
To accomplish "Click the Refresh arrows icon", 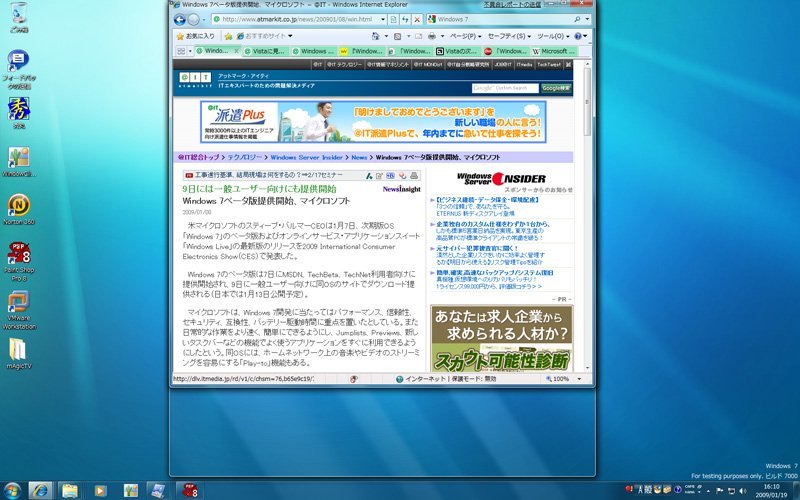I will point(406,19).
